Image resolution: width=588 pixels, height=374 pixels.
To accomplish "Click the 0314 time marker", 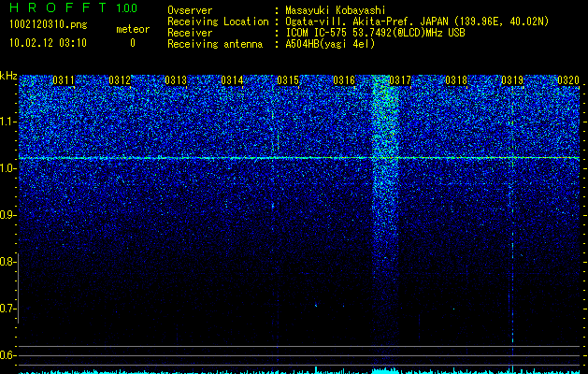I will tap(232, 80).
